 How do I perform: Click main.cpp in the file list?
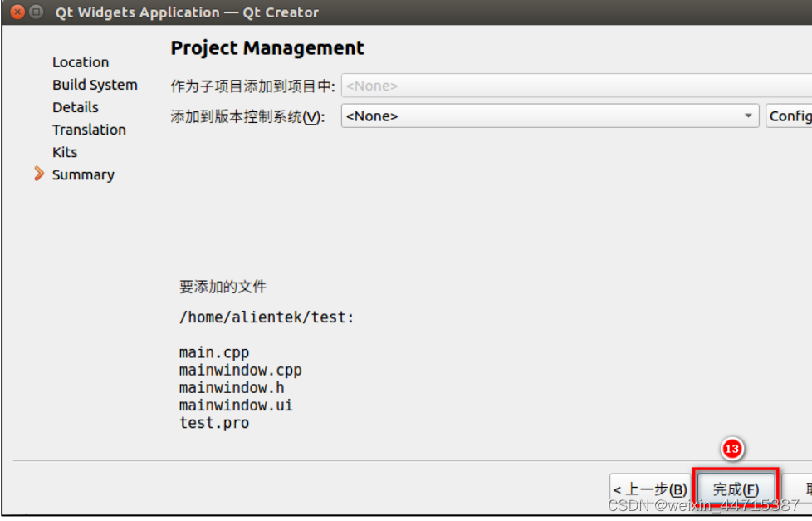point(213,352)
